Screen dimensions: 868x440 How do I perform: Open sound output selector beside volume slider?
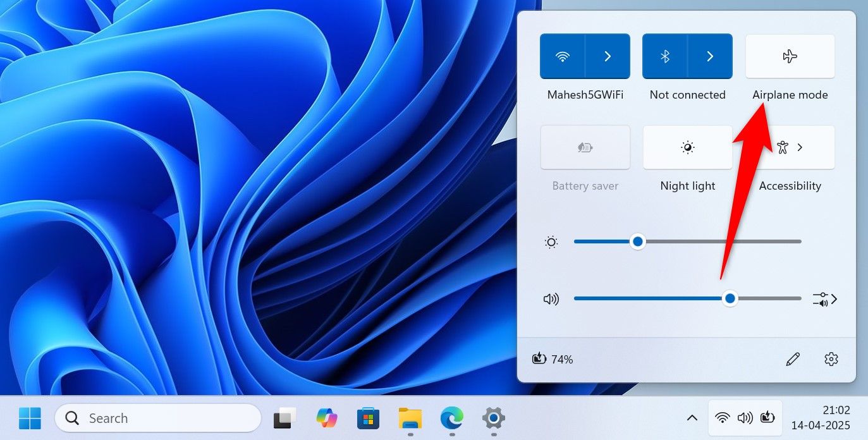(x=824, y=299)
